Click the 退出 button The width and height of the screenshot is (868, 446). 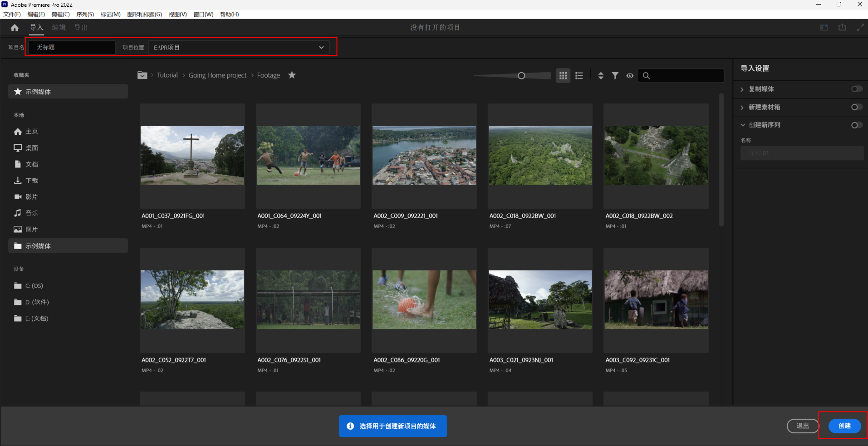click(803, 426)
